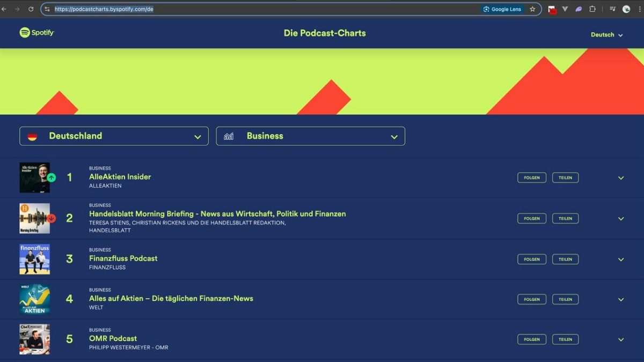This screenshot has height=362, width=644.
Task: Follow OMR Podcast with Folgen
Action: pos(532,339)
